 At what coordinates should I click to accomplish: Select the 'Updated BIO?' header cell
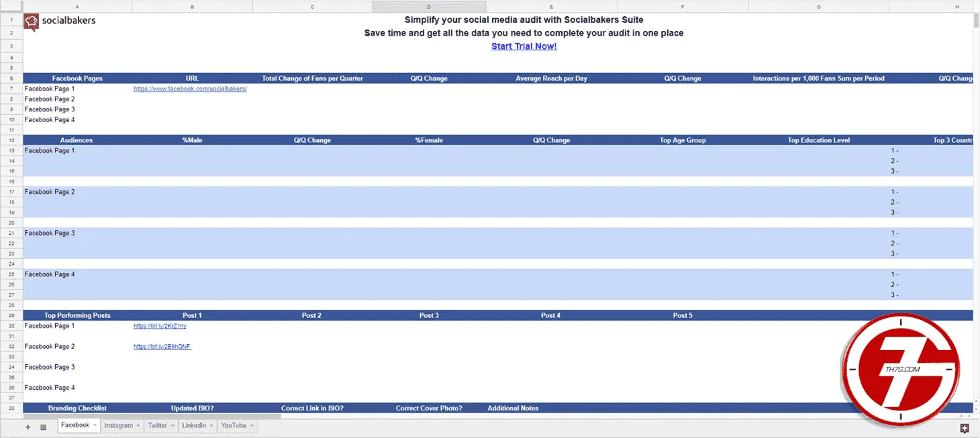pos(192,408)
